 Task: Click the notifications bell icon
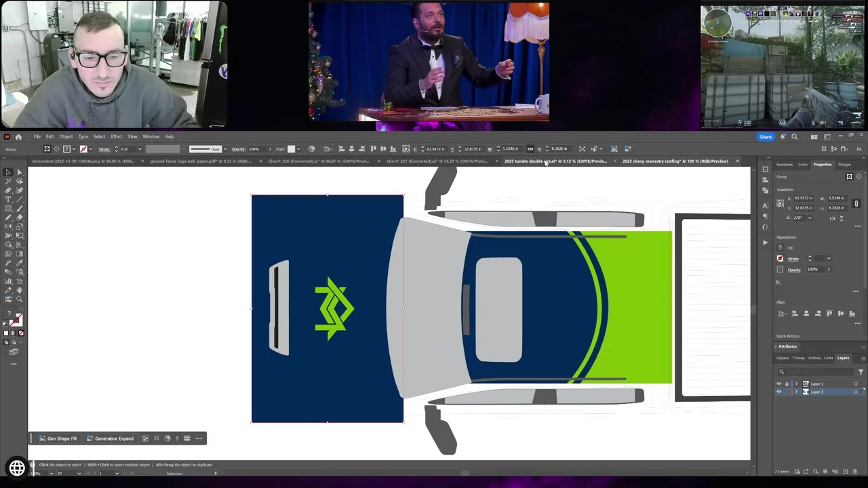tap(783, 136)
